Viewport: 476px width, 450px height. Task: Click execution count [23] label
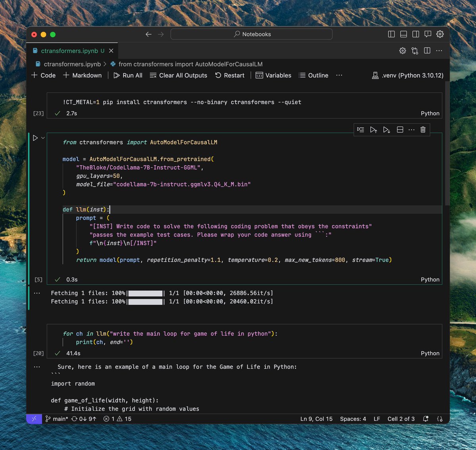pos(38,113)
